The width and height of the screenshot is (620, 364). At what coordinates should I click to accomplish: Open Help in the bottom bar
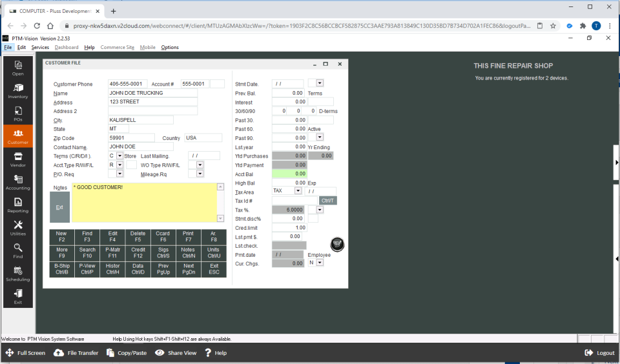coord(216,352)
